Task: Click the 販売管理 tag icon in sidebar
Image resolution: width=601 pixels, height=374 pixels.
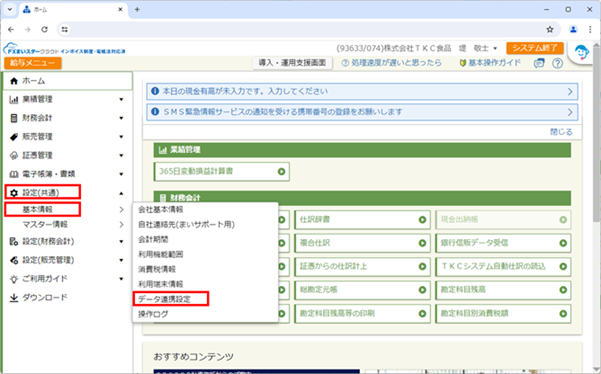Action: coord(14,137)
